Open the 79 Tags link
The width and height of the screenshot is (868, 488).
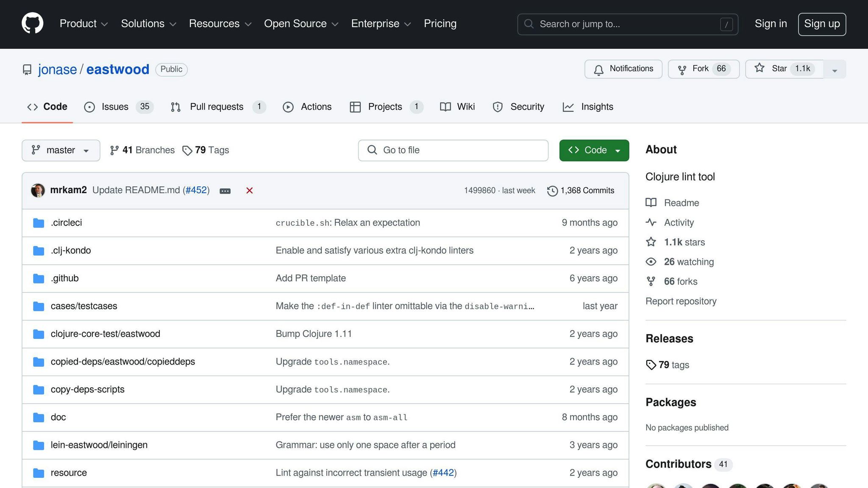pos(206,150)
